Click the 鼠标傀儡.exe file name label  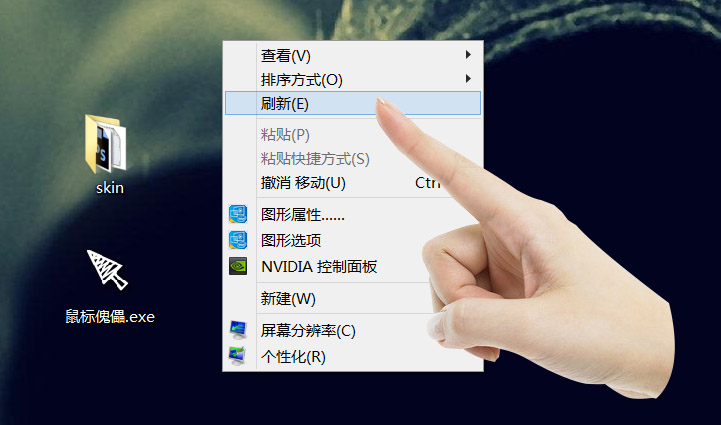tap(109, 318)
